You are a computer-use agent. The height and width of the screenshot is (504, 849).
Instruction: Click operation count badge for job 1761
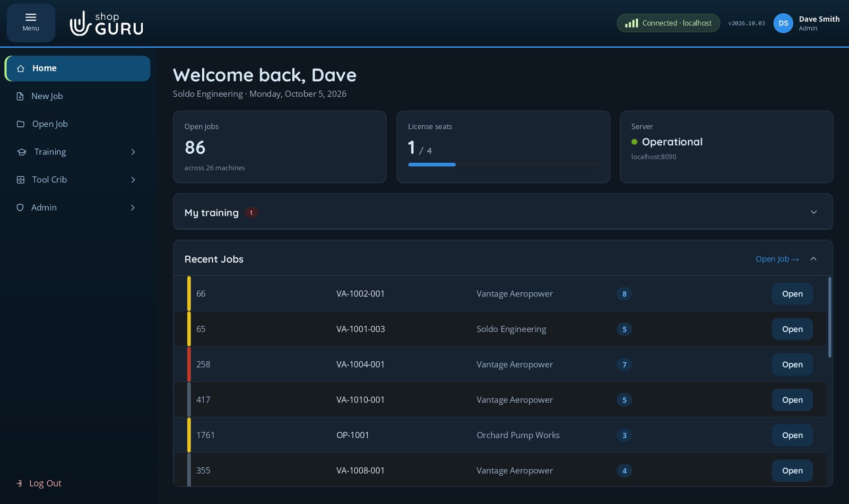[624, 436]
